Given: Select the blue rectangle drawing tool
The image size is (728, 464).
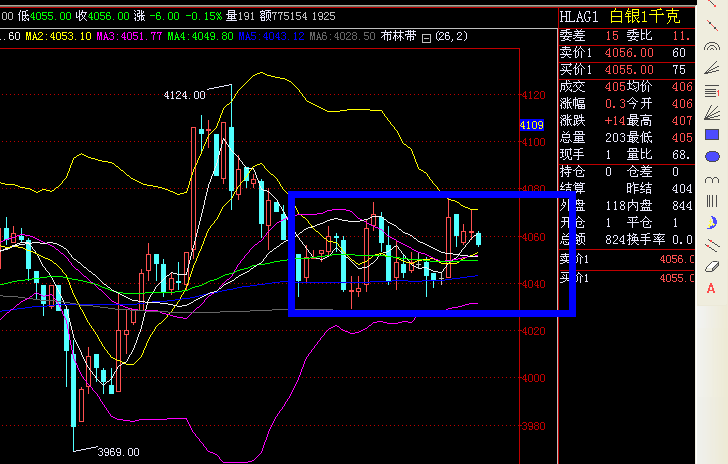Looking at the screenshot, I should pos(712,135).
